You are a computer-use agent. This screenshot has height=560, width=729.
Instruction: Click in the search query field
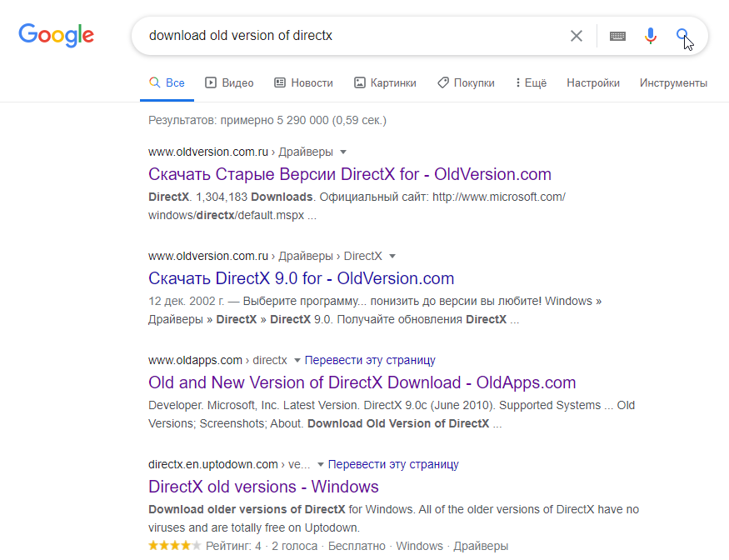[x=353, y=36]
